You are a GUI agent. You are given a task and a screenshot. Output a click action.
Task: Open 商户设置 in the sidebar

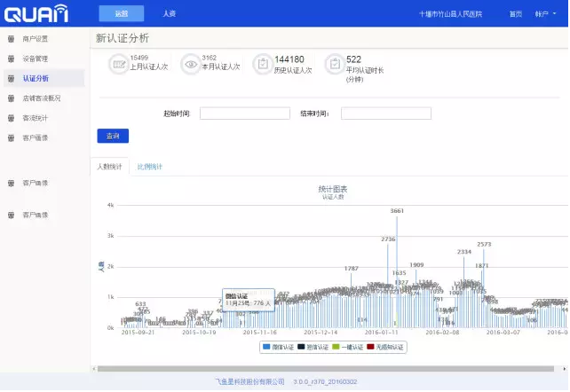tap(36, 39)
